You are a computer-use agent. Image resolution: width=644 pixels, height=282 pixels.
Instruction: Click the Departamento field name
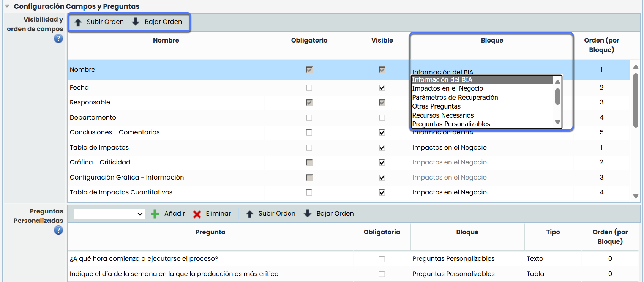[93, 117]
